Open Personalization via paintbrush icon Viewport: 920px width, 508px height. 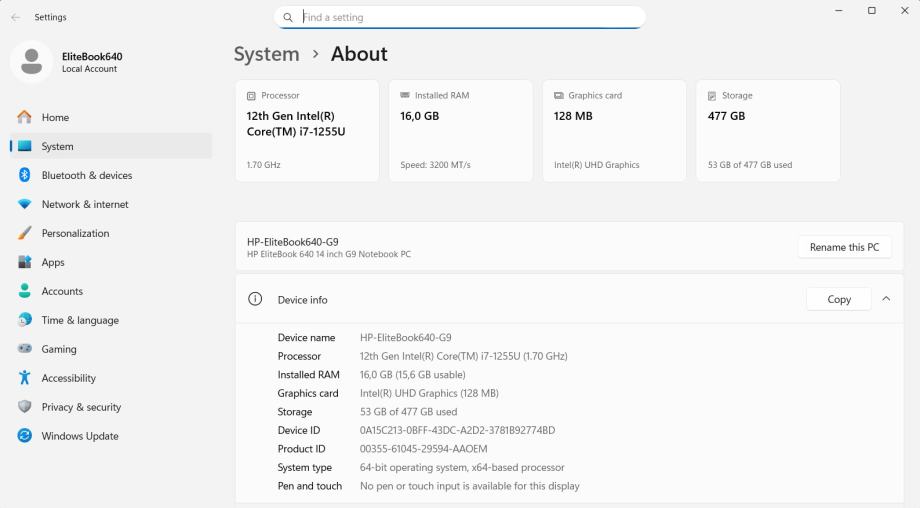[25, 233]
